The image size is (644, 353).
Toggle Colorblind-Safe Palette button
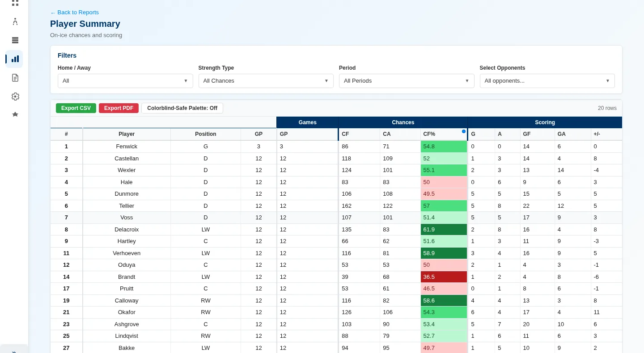coord(182,108)
